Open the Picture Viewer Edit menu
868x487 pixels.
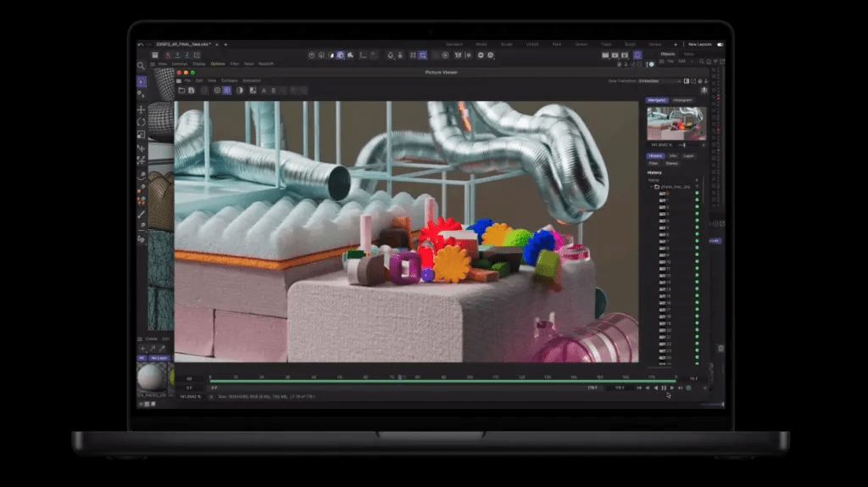tap(198, 81)
